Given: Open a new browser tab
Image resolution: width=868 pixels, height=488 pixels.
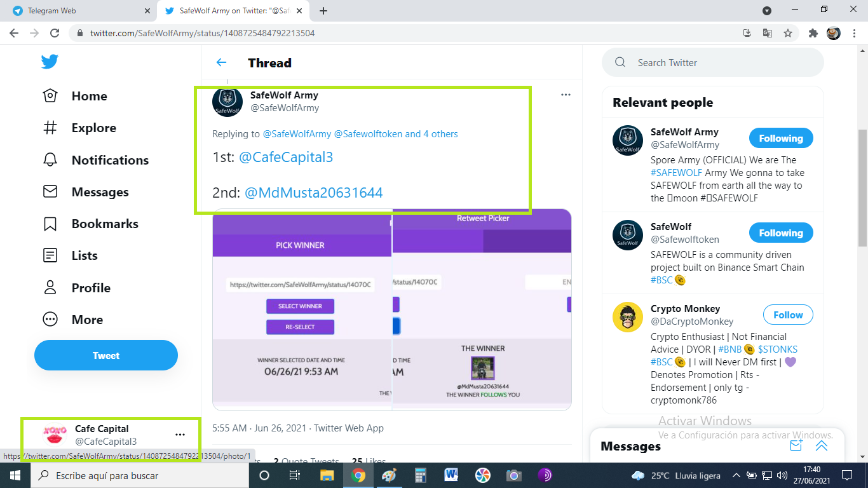Looking at the screenshot, I should pos(323,11).
